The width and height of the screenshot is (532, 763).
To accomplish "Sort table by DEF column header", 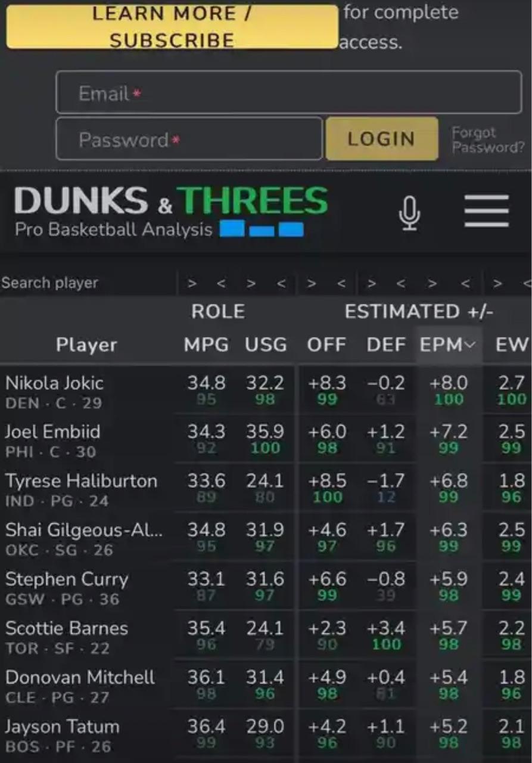I will (x=386, y=345).
